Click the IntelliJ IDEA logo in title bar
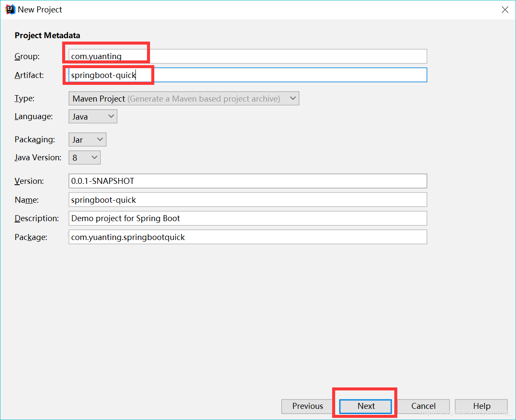The height and width of the screenshot is (420, 516). click(x=9, y=9)
